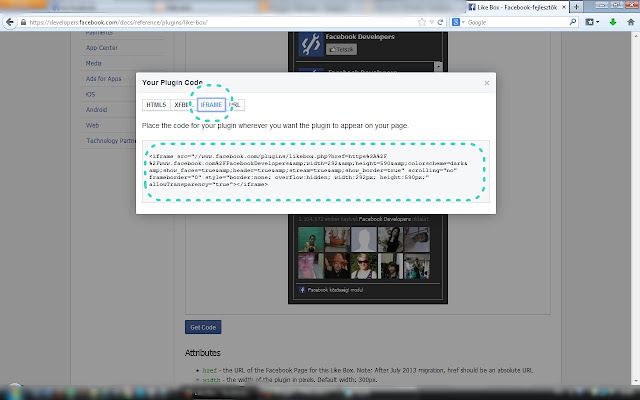The image size is (640, 400).
Task: Close the Like Box browser tab
Action: coord(564,7)
